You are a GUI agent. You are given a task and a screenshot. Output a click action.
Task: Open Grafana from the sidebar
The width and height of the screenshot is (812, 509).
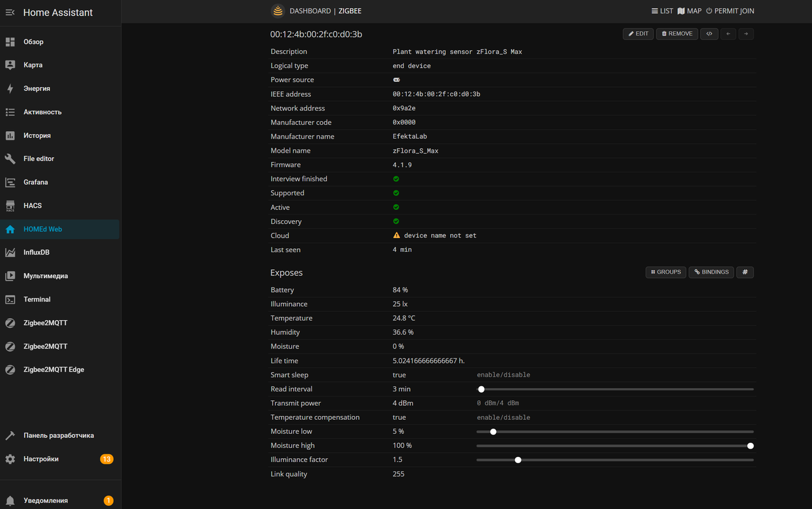tap(36, 182)
